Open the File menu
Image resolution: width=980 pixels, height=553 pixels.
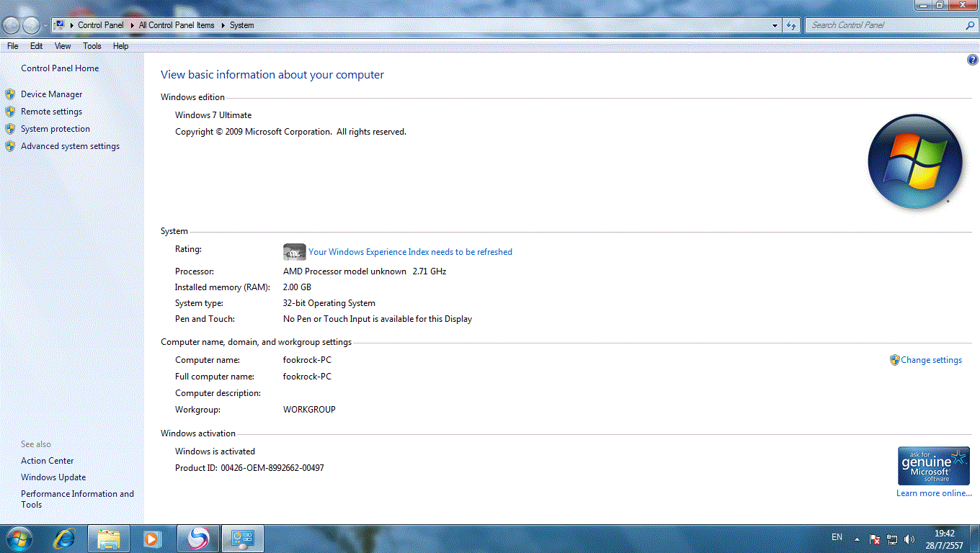[12, 46]
